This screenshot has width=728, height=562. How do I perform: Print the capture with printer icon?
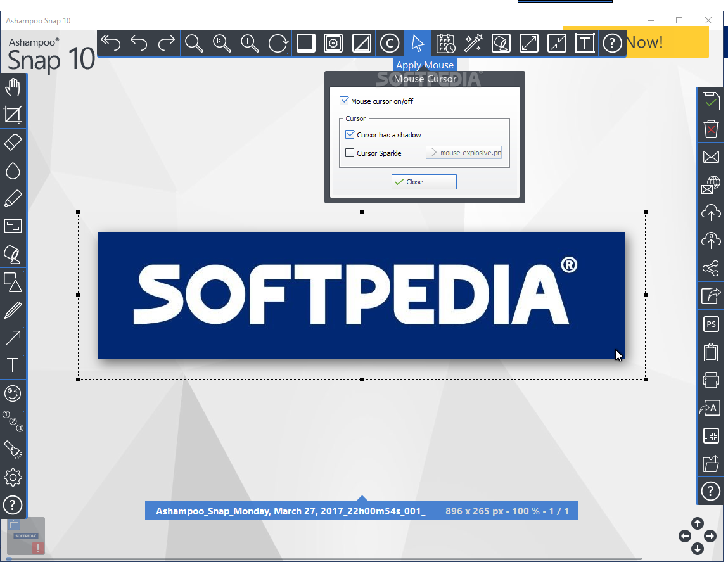[x=711, y=380]
